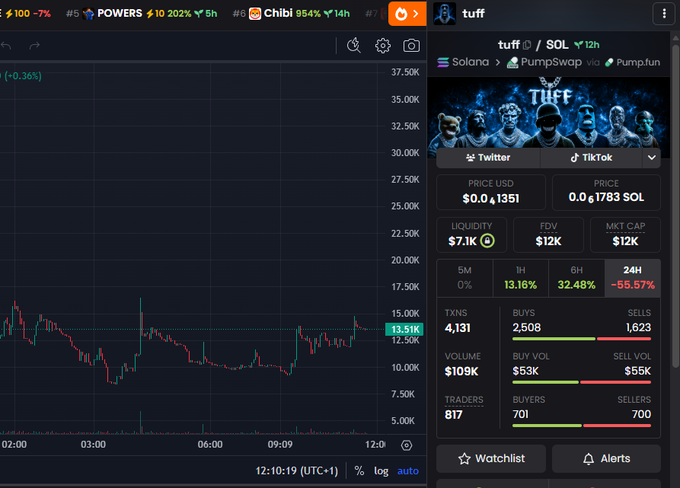
Task: Open quick search lightning icon on chart
Action: pos(354,46)
